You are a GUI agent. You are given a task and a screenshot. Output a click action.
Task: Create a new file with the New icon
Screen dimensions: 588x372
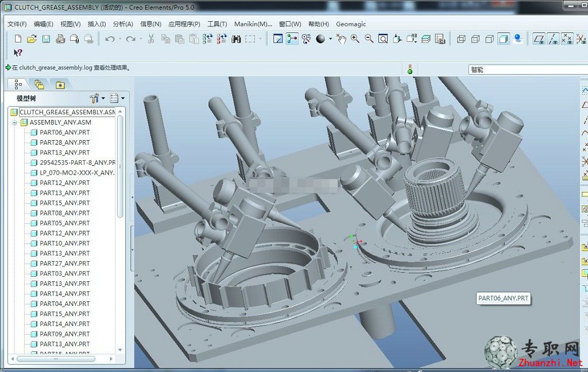coord(18,38)
